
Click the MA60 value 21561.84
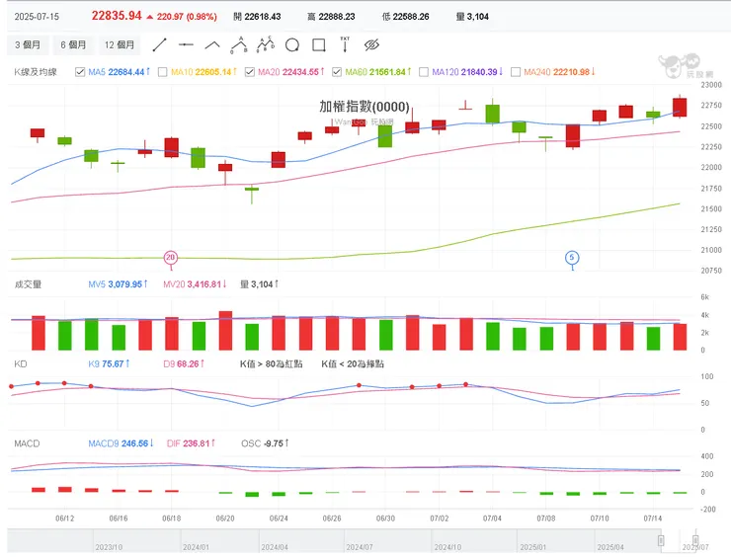[x=387, y=72]
